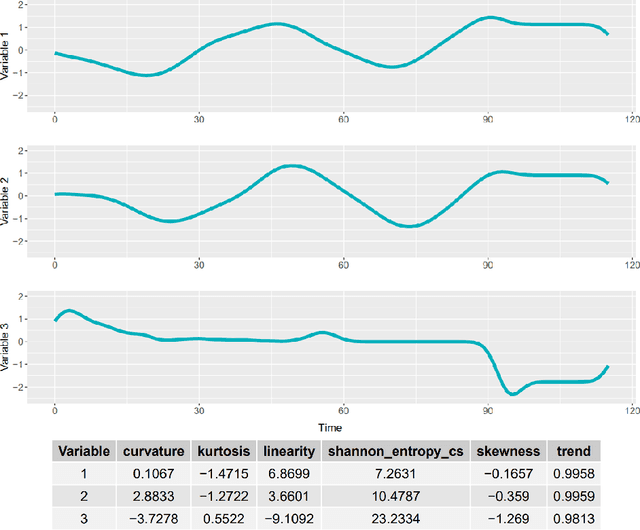640x530 pixels.
Task: Click the Time x-axis label
Action: (x=330, y=427)
